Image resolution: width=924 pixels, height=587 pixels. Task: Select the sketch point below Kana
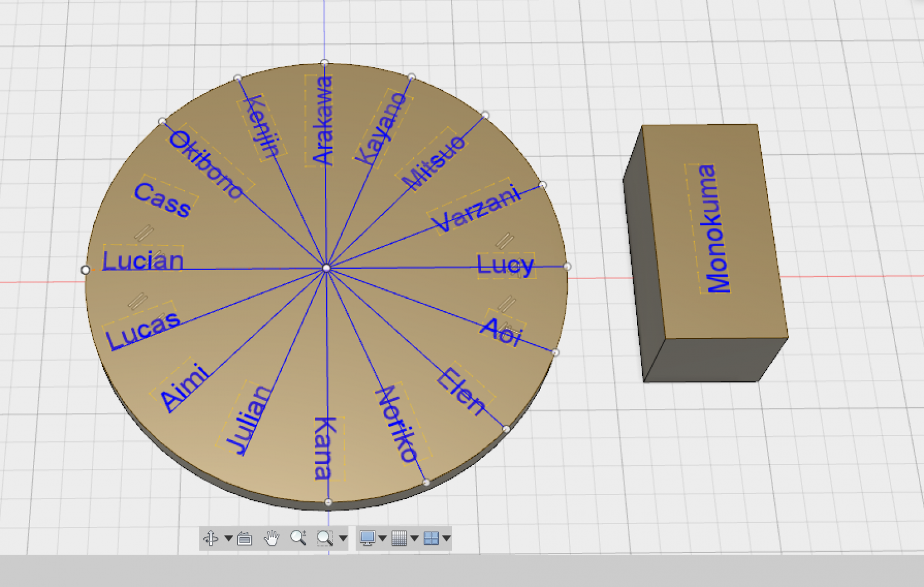[x=328, y=502]
